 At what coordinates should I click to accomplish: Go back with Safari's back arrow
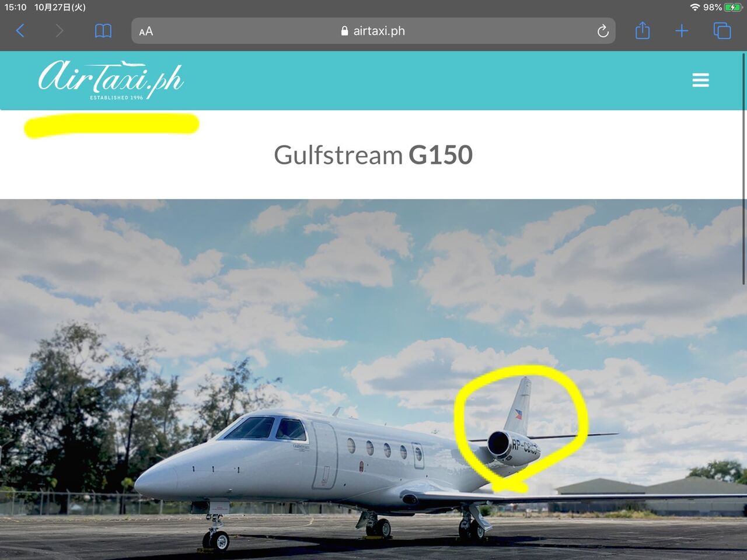tap(20, 31)
